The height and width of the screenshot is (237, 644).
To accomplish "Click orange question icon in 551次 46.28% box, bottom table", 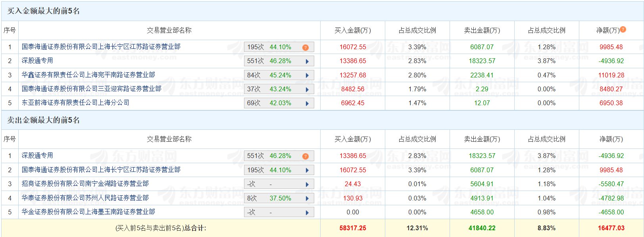I will coord(305,156).
